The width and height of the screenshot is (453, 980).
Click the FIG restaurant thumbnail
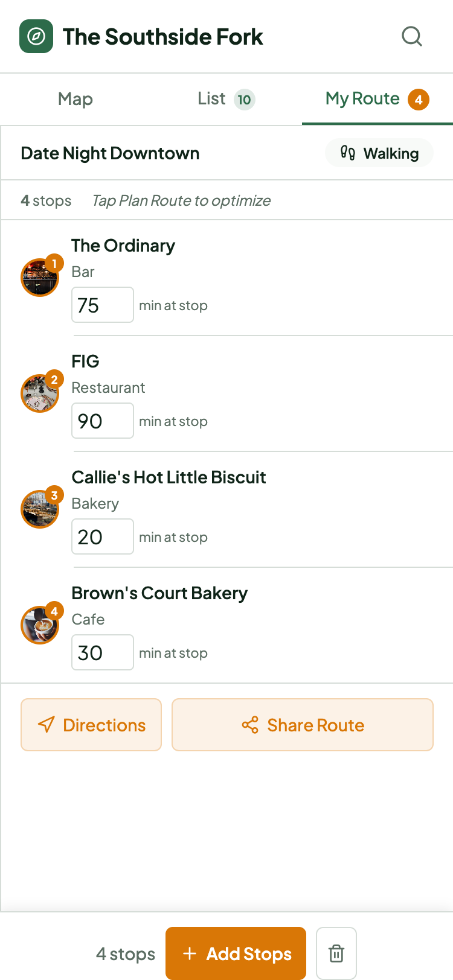pos(40,393)
